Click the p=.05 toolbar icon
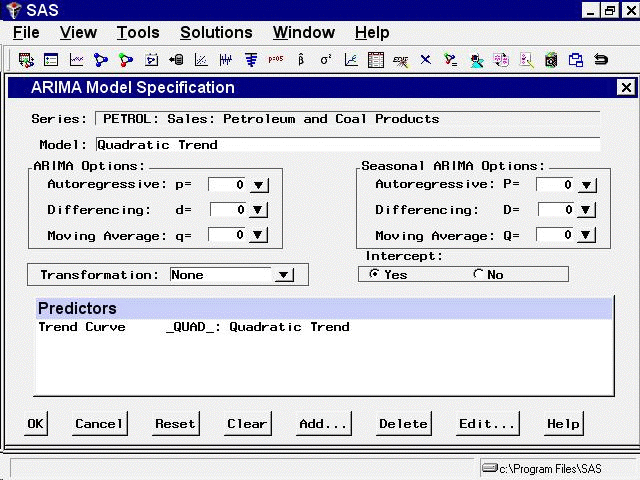Image resolution: width=640 pixels, height=480 pixels. coord(275,60)
